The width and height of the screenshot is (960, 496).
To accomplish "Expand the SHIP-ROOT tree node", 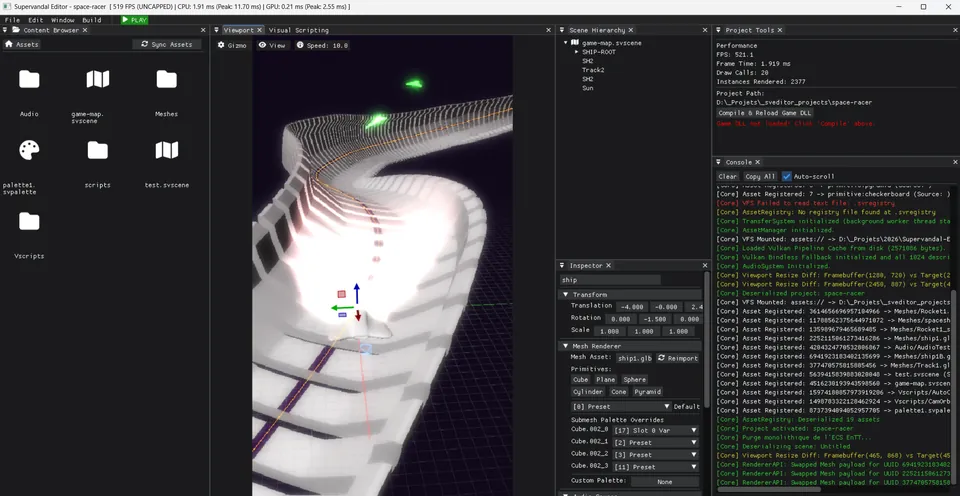I will [x=576, y=52].
